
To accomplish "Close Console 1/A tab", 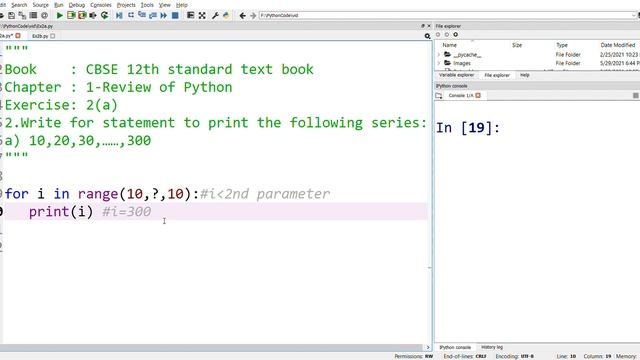I will pyautogui.click(x=478, y=96).
